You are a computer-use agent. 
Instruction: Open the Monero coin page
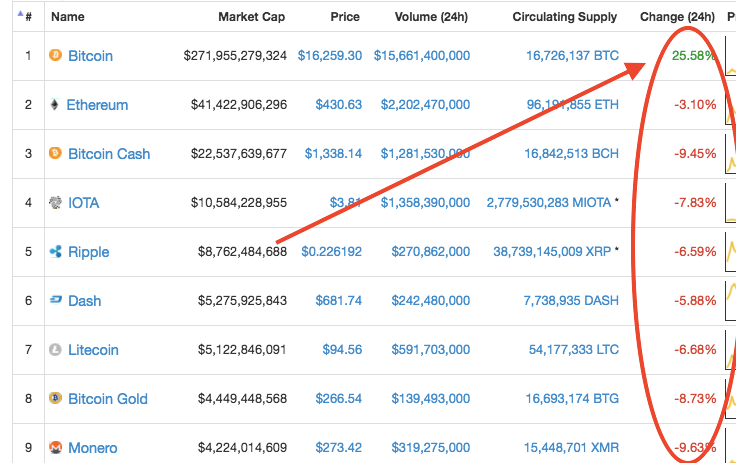pyautogui.click(x=93, y=448)
